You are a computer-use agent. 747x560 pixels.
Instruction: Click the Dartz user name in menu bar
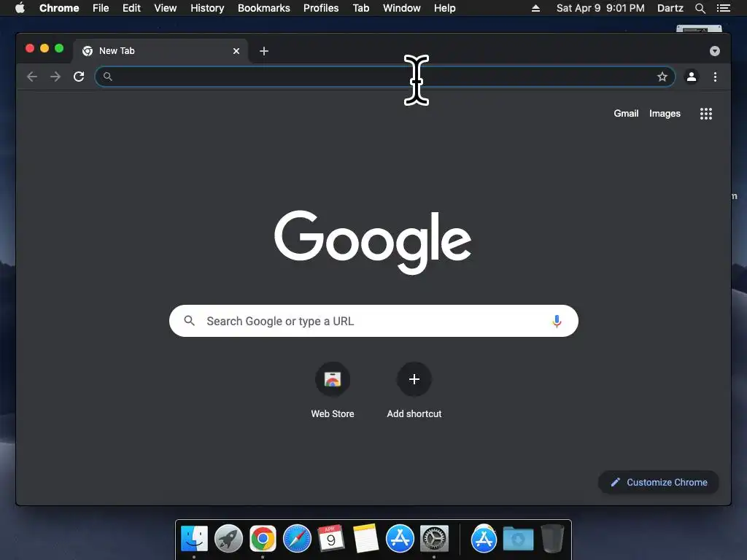pyautogui.click(x=670, y=8)
